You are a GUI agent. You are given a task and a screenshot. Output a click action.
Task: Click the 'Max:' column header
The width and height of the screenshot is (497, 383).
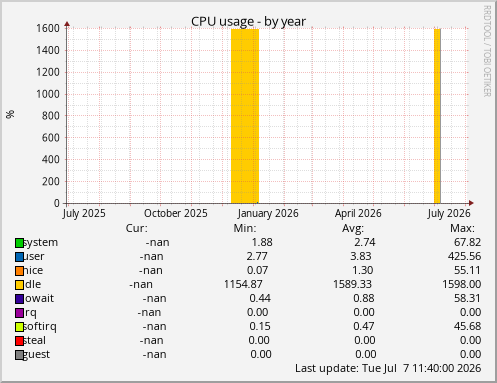coord(462,228)
